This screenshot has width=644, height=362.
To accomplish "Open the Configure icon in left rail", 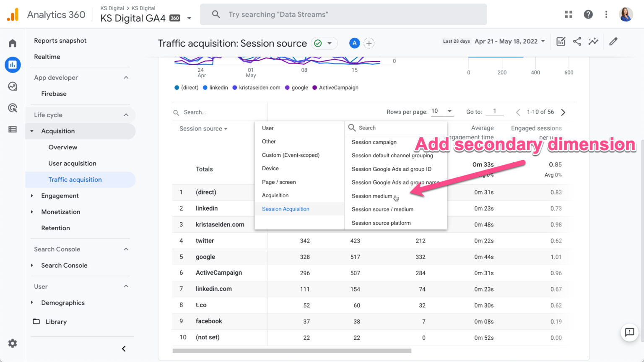I will coord(13,130).
